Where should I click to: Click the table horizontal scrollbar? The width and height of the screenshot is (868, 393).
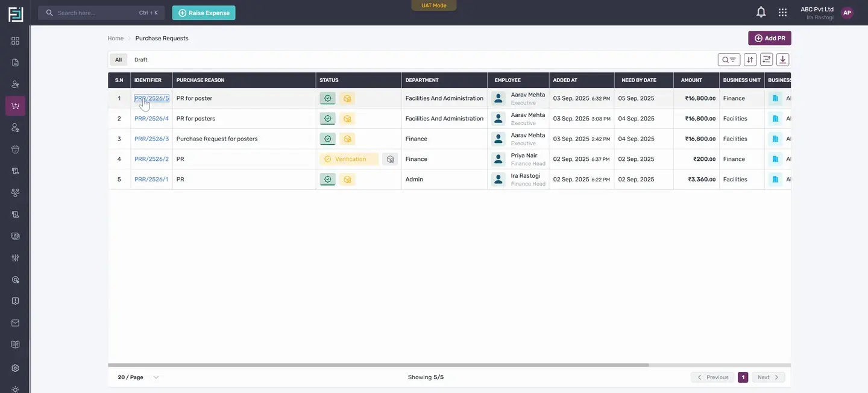point(379,365)
